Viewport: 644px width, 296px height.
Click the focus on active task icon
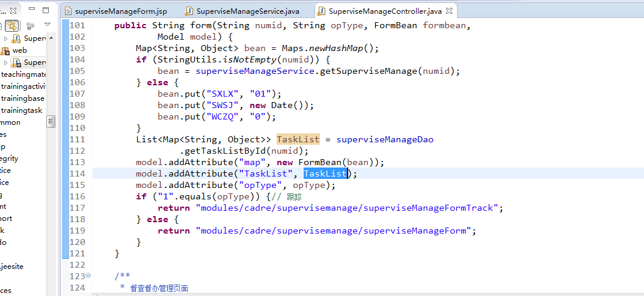[30, 26]
